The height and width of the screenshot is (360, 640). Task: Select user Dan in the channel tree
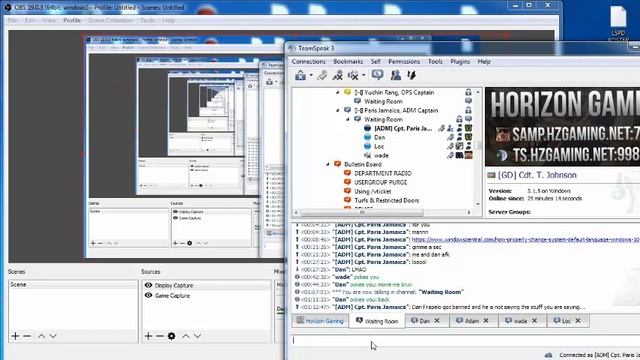(379, 138)
